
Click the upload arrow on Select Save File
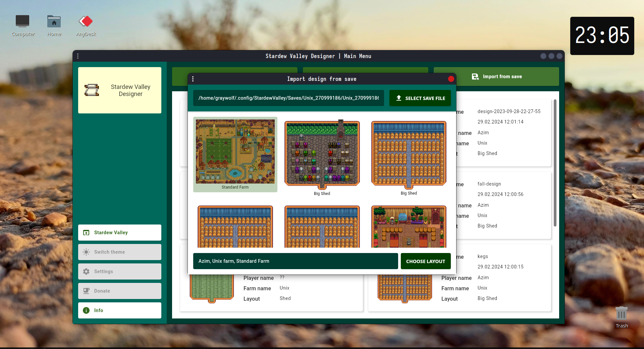click(399, 98)
